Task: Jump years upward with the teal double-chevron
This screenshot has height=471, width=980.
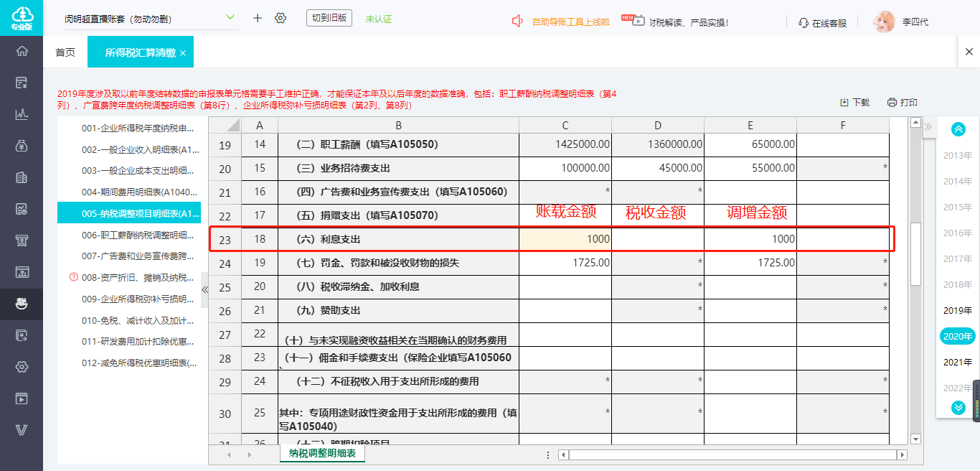Action: coord(958,129)
